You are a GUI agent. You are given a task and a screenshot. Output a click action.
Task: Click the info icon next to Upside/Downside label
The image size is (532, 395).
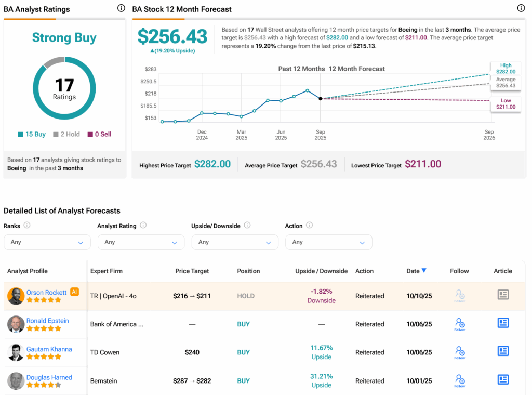(x=247, y=226)
